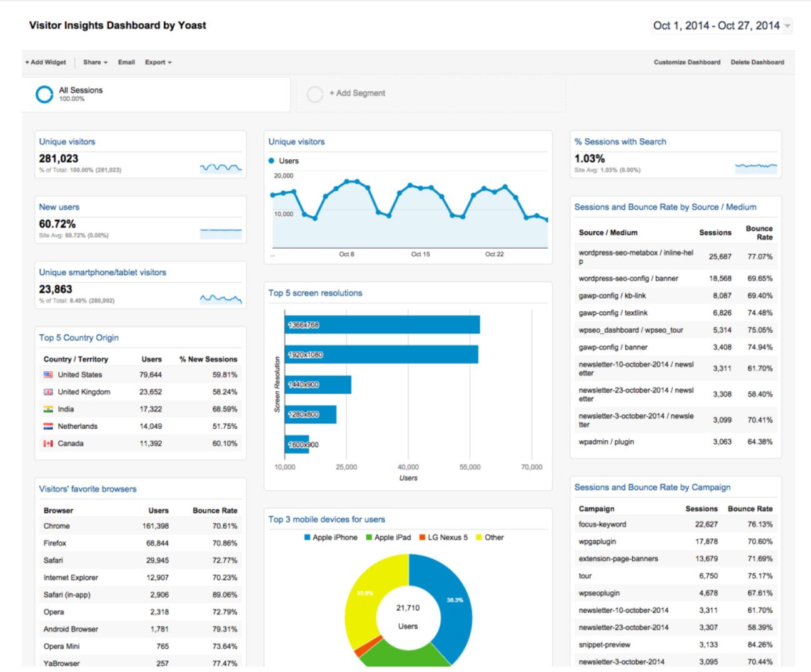The width and height of the screenshot is (811, 672).
Task: Click the Unique visitors sparkline chart
Action: click(x=221, y=168)
